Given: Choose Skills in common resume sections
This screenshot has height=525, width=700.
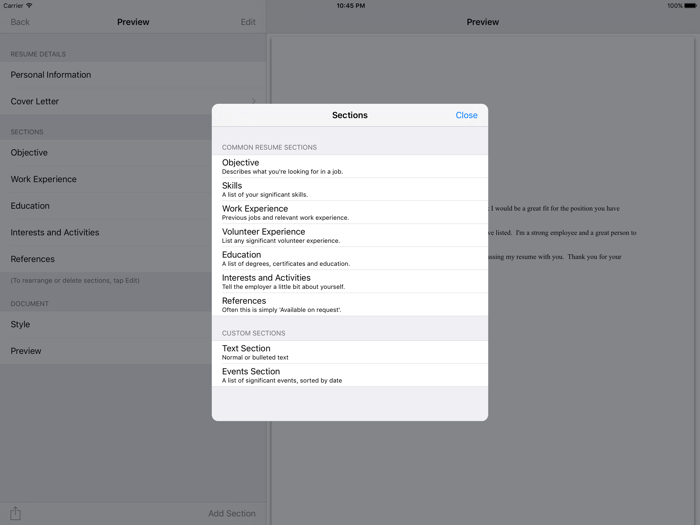Looking at the screenshot, I should pos(350,189).
